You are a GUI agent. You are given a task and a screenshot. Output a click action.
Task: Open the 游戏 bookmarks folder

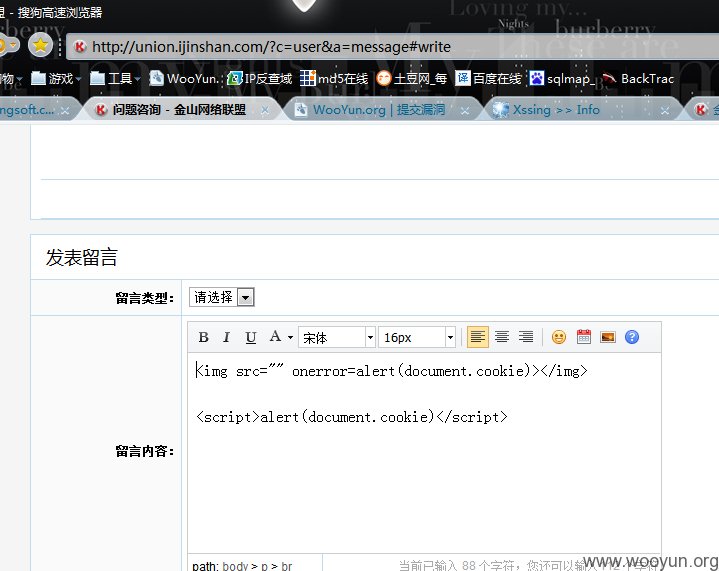55,79
